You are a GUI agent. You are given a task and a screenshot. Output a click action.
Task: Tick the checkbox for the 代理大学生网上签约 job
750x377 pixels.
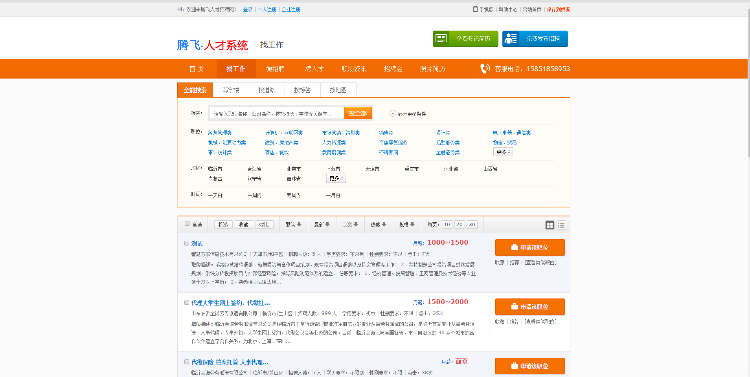click(x=187, y=302)
